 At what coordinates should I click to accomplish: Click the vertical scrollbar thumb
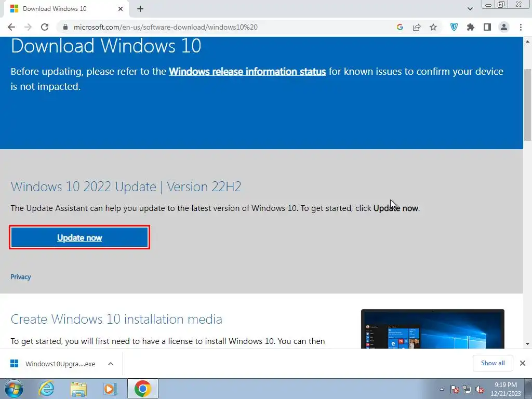pyautogui.click(x=528, y=104)
